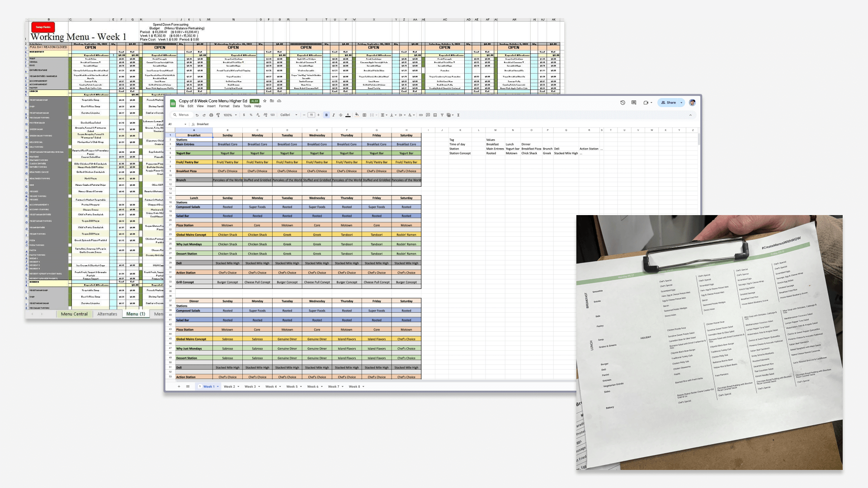Viewport: 868px width, 488px height.
Task: Toggle strikethrough formatting
Action: [340, 115]
